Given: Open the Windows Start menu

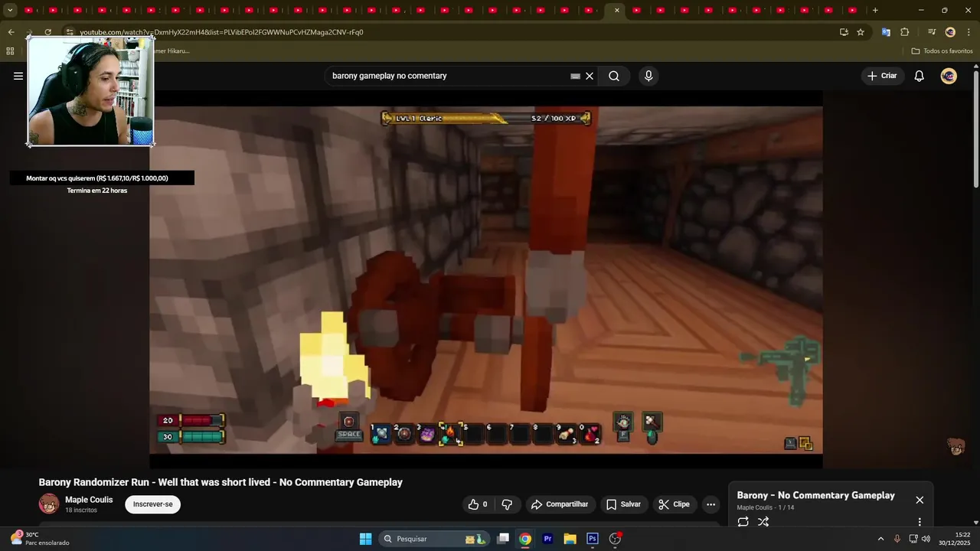Looking at the screenshot, I should click(366, 539).
